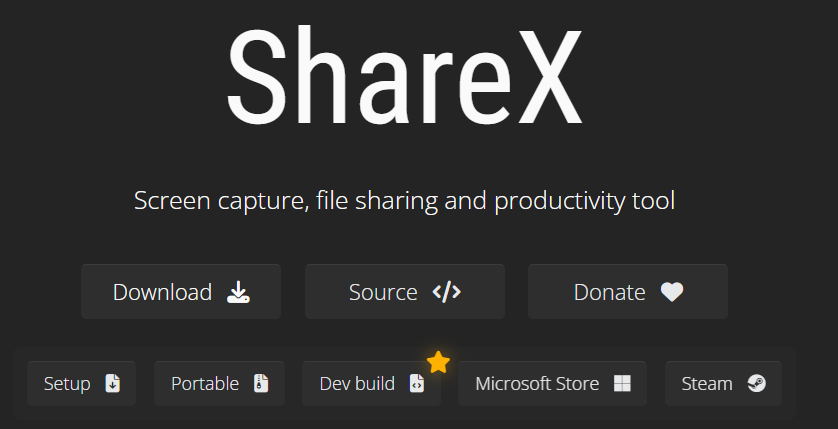Click the Windows logo icon beside Microsoft Store

click(x=622, y=384)
